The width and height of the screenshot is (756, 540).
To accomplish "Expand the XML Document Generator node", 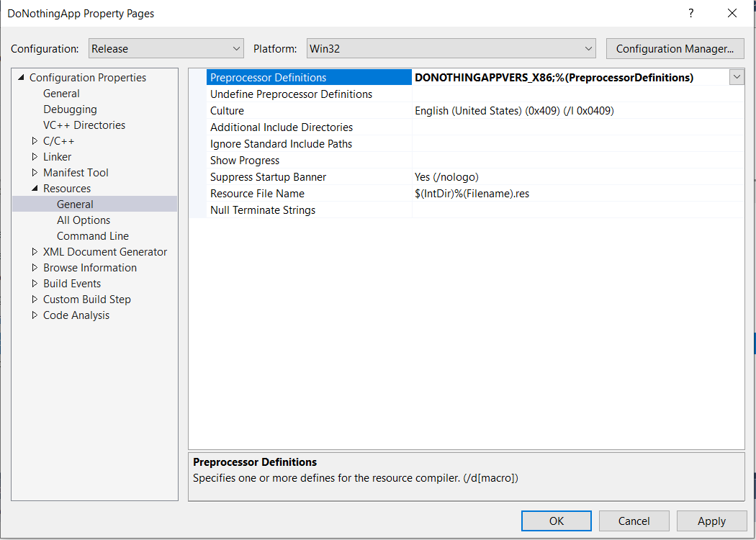I will (x=35, y=252).
